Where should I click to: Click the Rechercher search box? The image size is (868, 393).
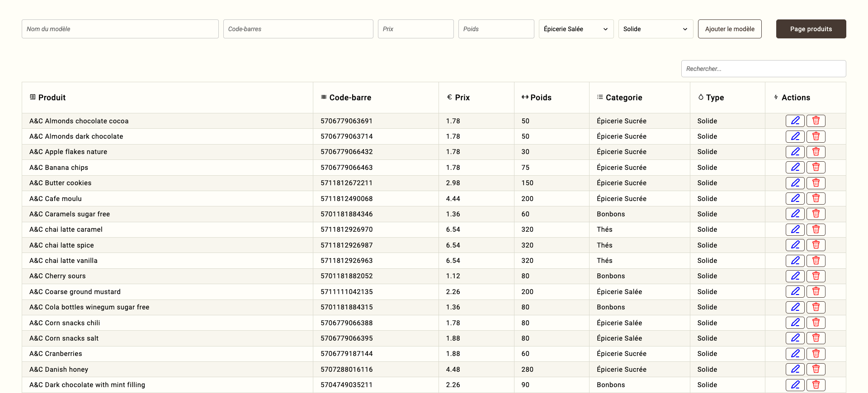point(763,69)
